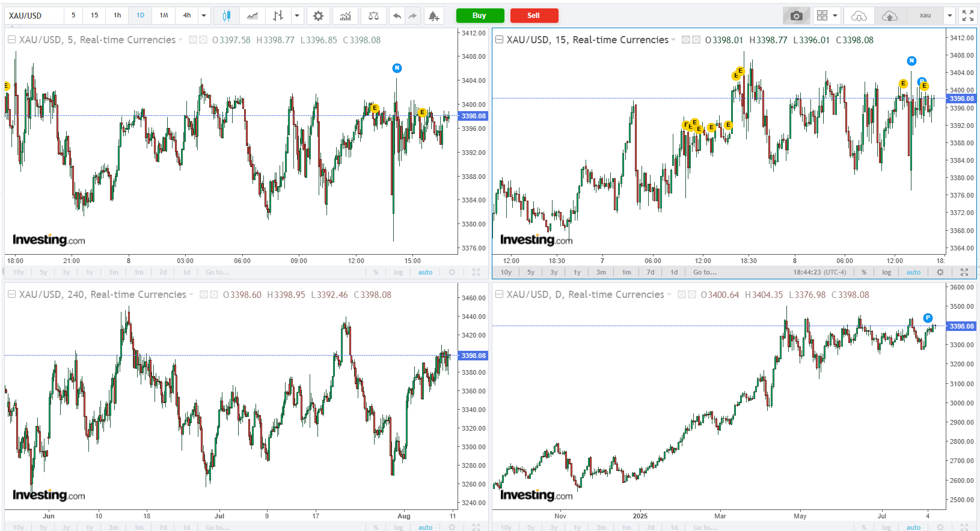This screenshot has height=531, width=980.
Task: Expand chart type dropdown arrow
Action: pyautogui.click(x=297, y=16)
